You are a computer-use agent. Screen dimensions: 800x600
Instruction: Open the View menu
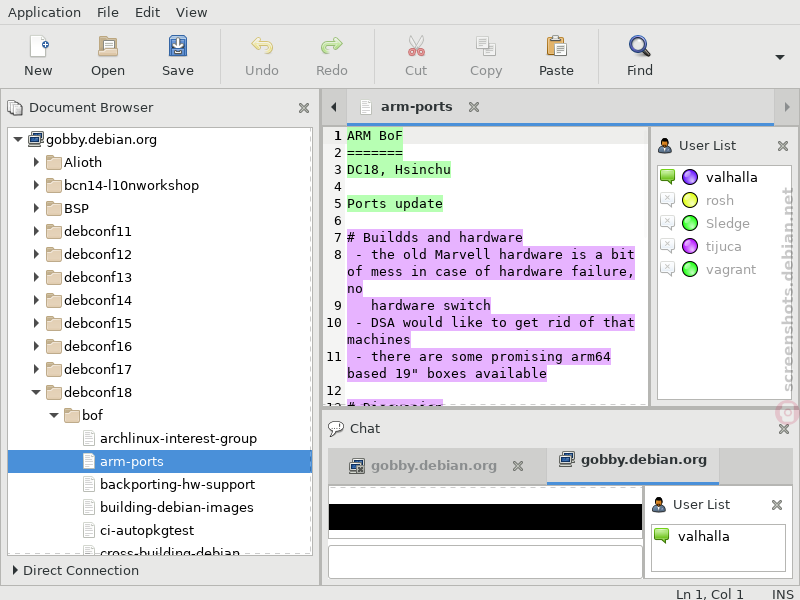tap(191, 12)
